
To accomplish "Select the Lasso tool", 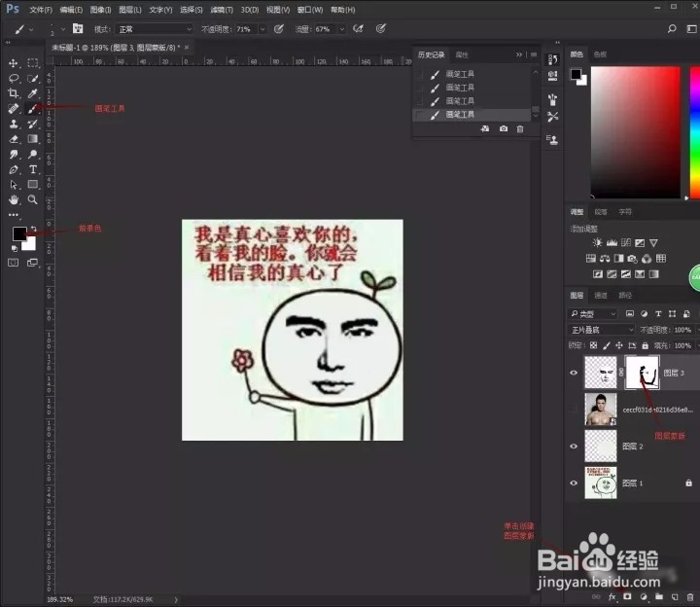I will pos(14,78).
